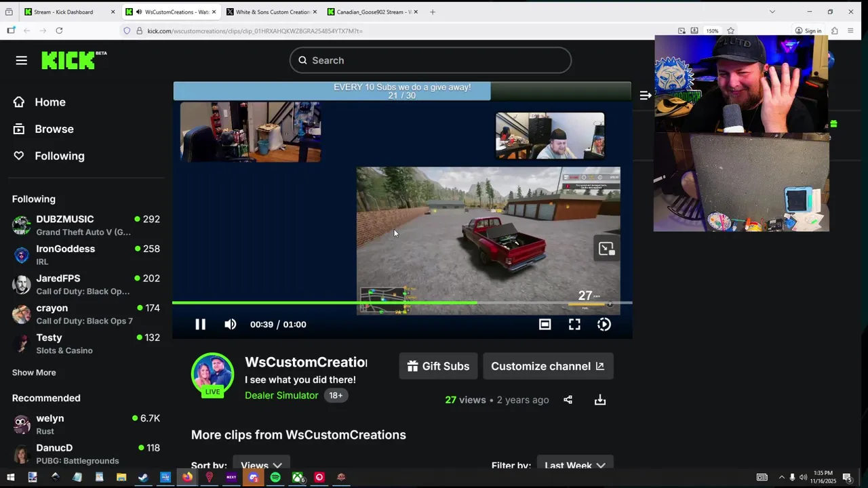
Task: Open welyn recommended channel
Action: coord(86,424)
